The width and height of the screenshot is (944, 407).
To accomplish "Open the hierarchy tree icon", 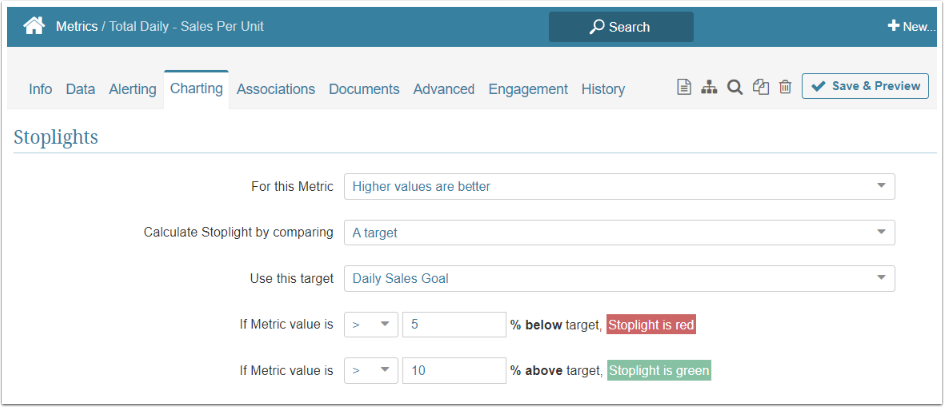I will tap(709, 88).
